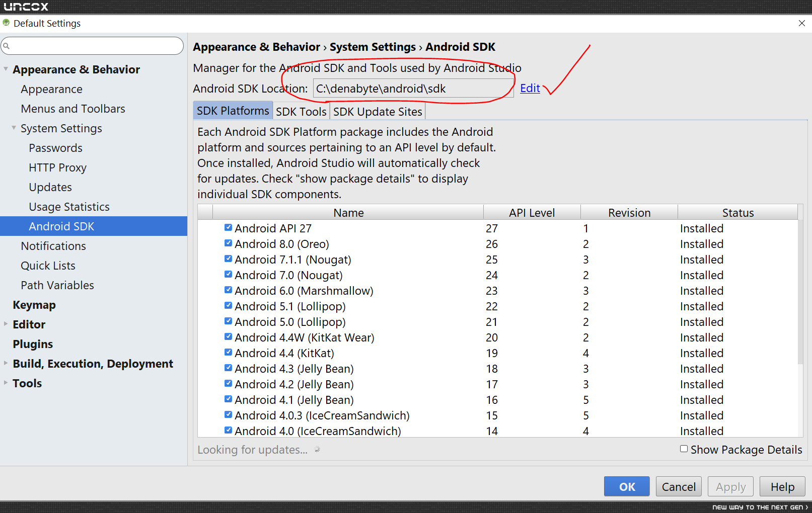Click the Apply button
The height and width of the screenshot is (513, 812).
(x=730, y=486)
